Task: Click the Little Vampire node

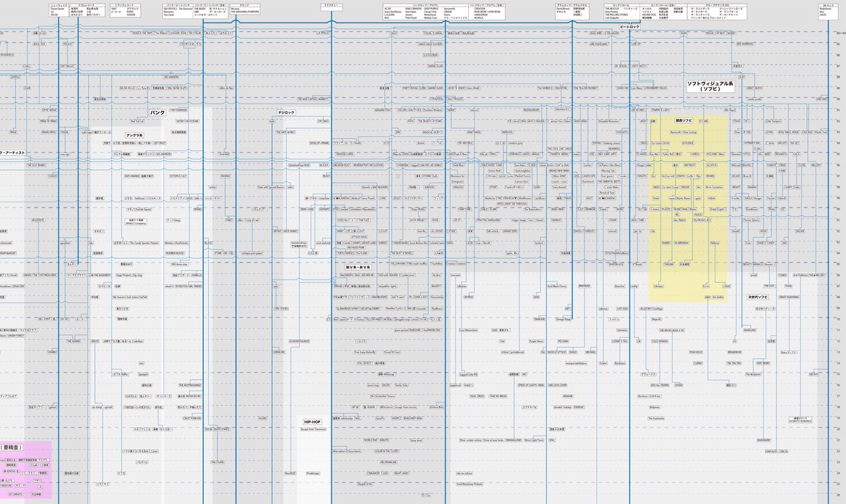Action: [773, 121]
